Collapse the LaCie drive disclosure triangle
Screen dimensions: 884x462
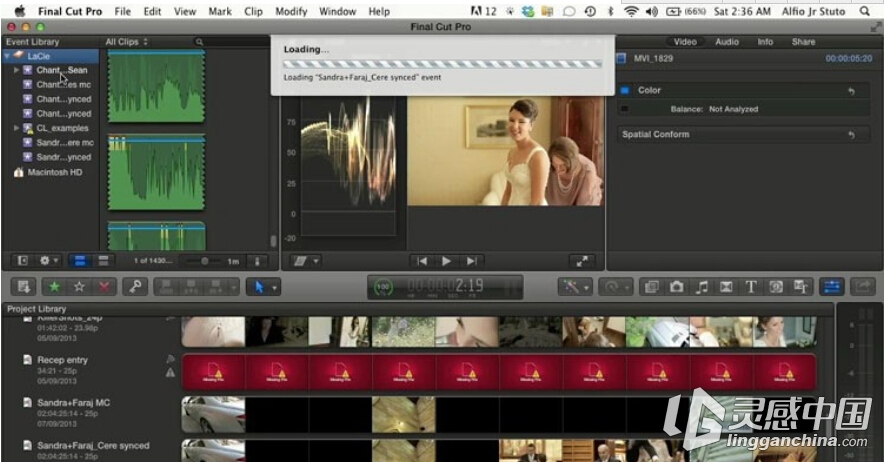[x=7, y=56]
